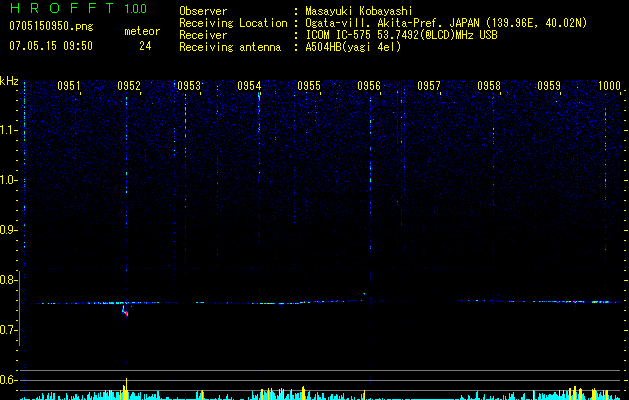Select the file name 0705150950.png
629x400 pixels.
51,27
